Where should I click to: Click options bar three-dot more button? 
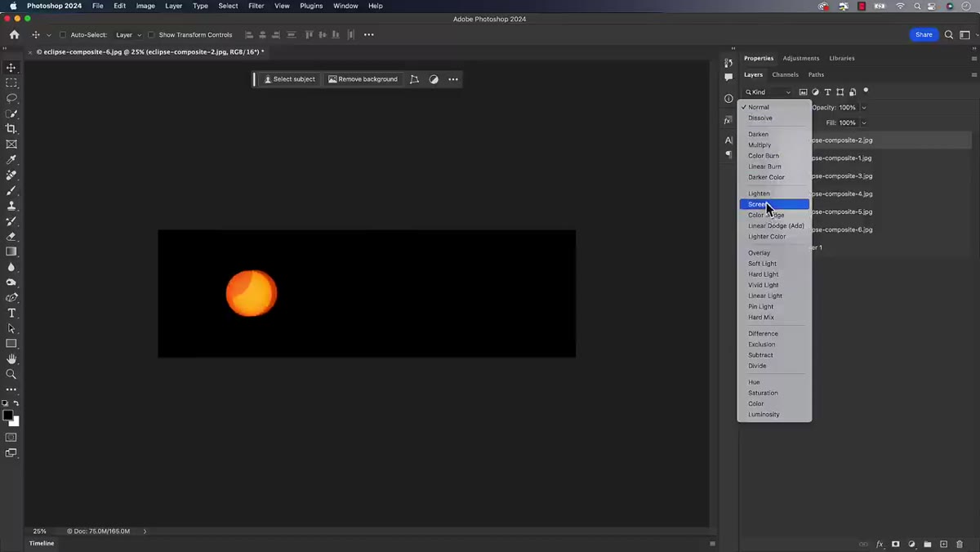pyautogui.click(x=368, y=35)
